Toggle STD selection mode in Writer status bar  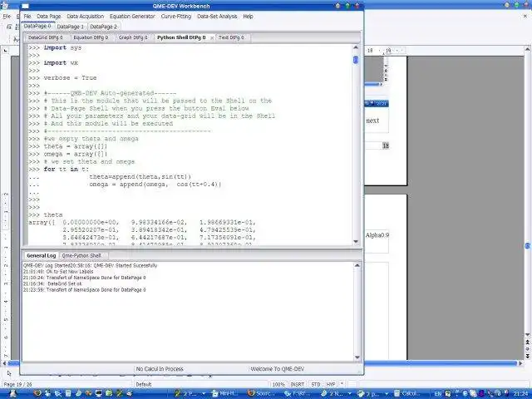(316, 384)
